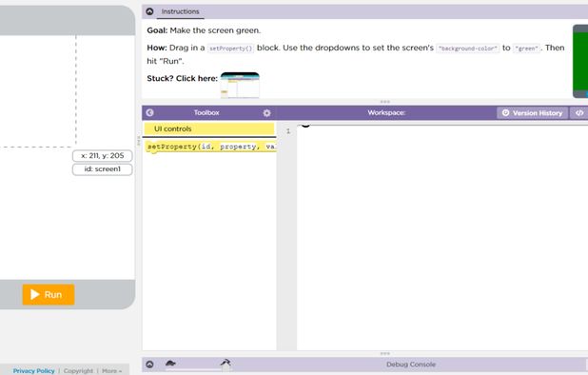588x375 pixels.
Task: Expand the UI controls toolbox category
Action: (209, 128)
